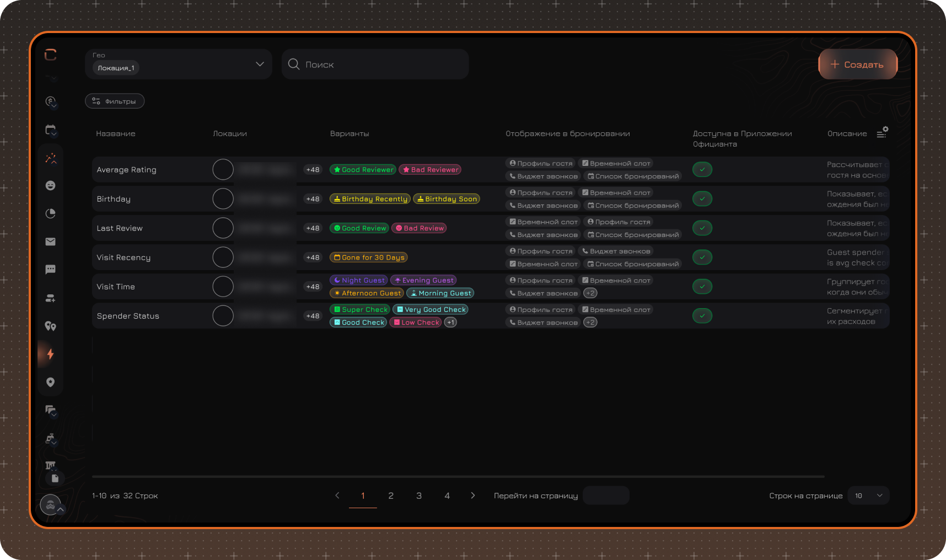Toggle waiter app availability for Last Review
Image resolution: width=946 pixels, height=560 pixels.
(702, 228)
